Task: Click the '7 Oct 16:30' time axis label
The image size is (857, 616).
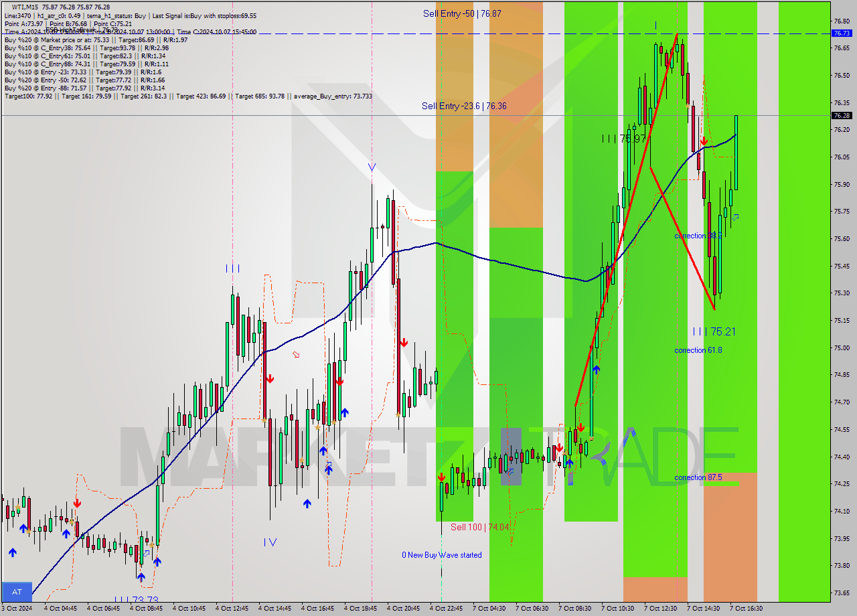Action: [746, 609]
